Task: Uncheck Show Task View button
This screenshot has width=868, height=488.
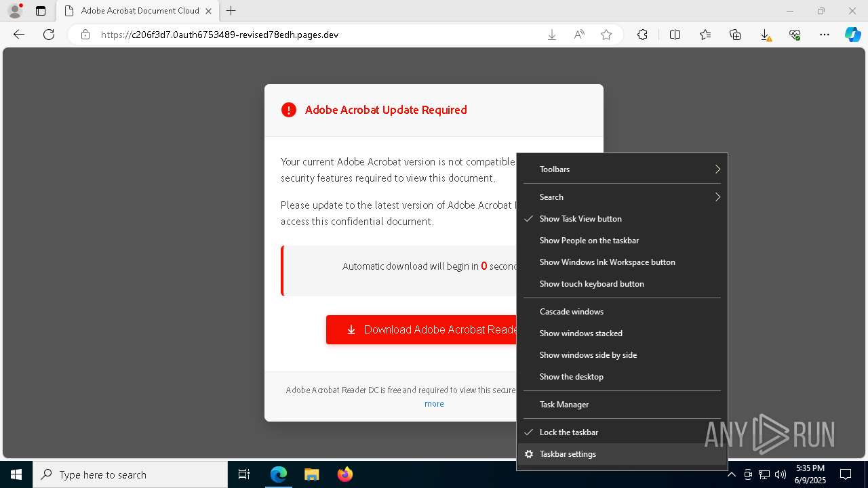Action: tap(622, 219)
